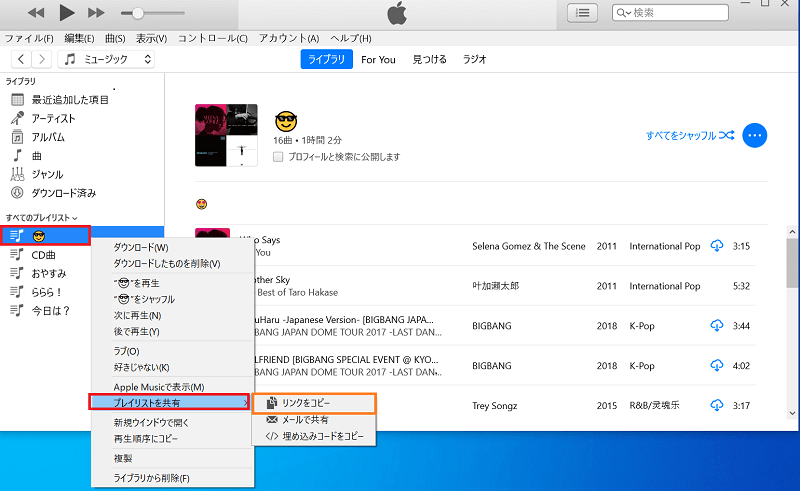Open ジャンル in the sidebar
This screenshot has width=800, height=491.
[47, 175]
